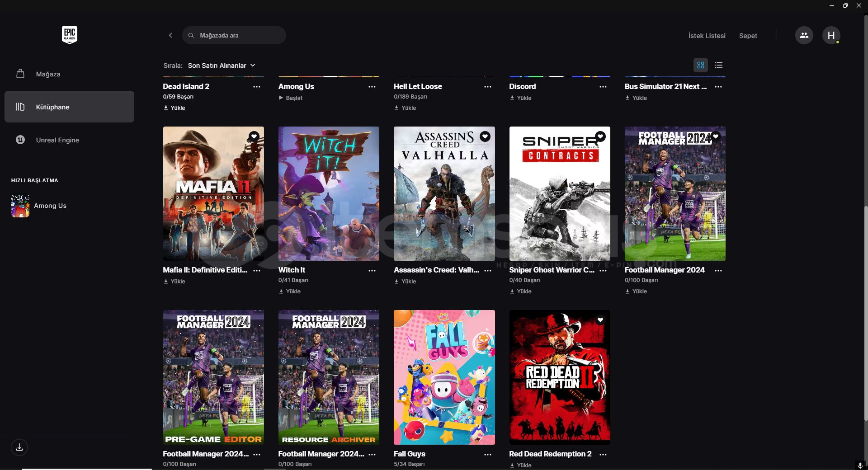Viewport: 868px width, 470px height.
Task: Click the Epic Games logo
Action: pos(69,35)
